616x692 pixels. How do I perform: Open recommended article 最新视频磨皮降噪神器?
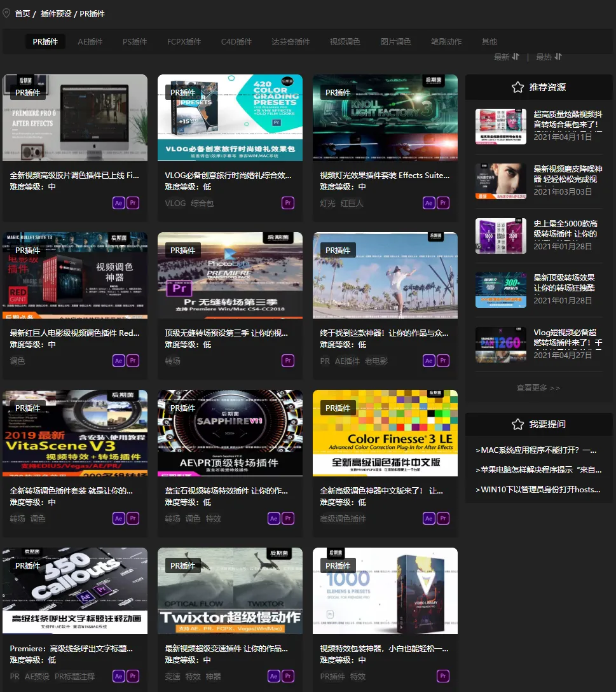tap(568, 174)
